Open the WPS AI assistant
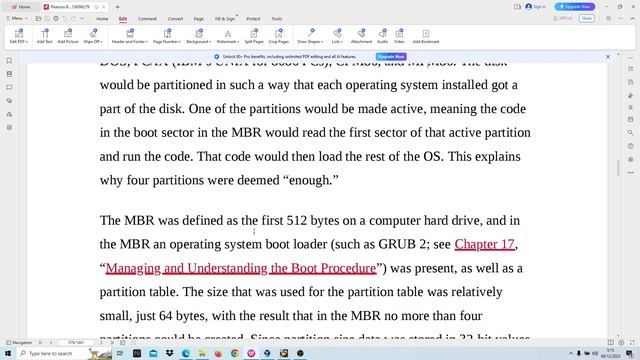The width and height of the screenshot is (640, 360). 562,18
